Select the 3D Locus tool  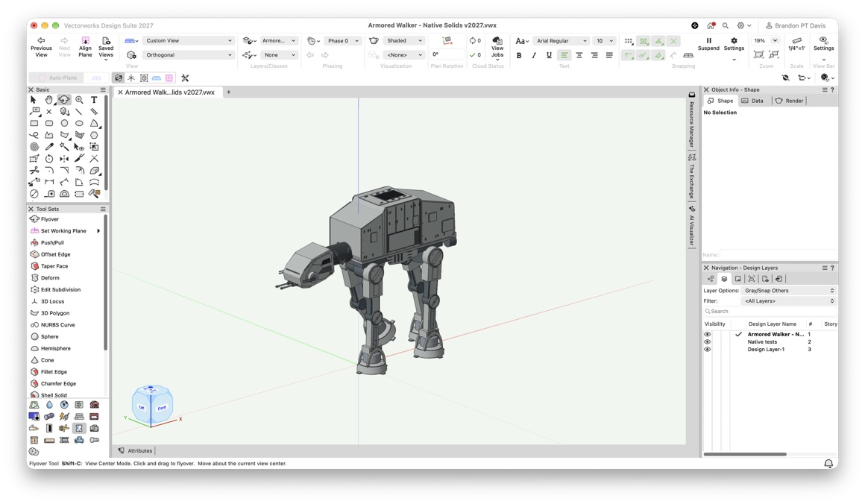pyautogui.click(x=52, y=302)
